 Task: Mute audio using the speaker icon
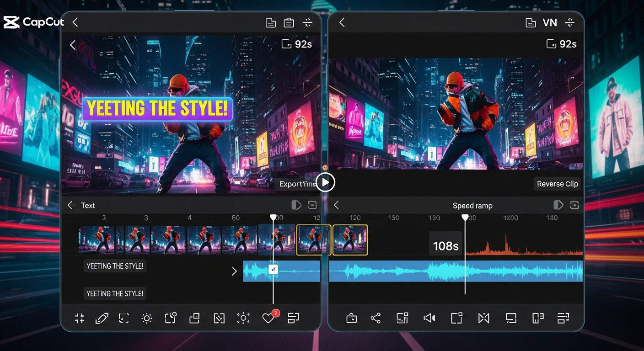(x=429, y=318)
